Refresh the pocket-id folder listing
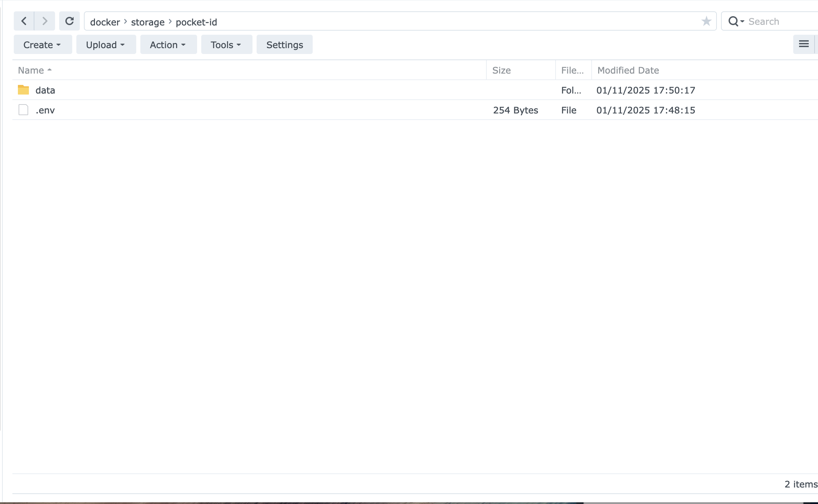The width and height of the screenshot is (818, 504). (x=69, y=21)
